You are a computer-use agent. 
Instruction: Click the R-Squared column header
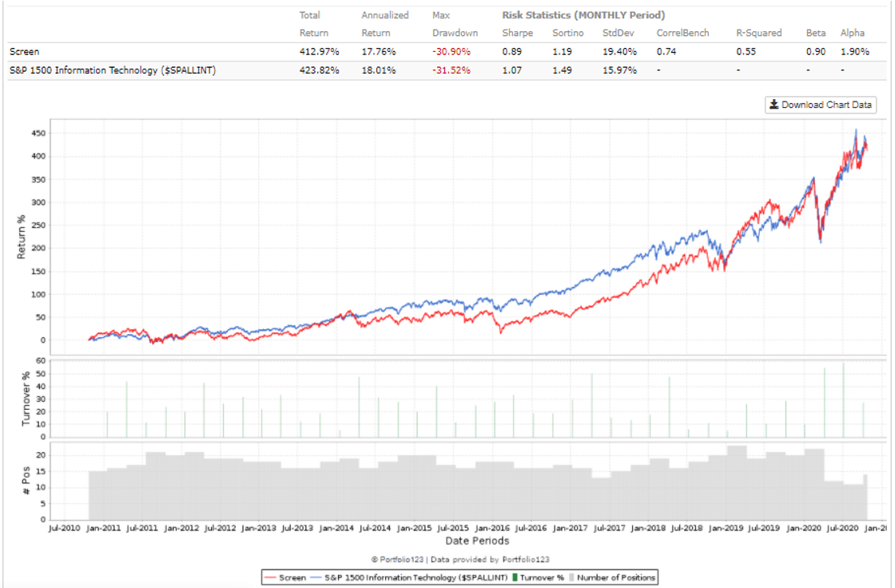click(759, 33)
